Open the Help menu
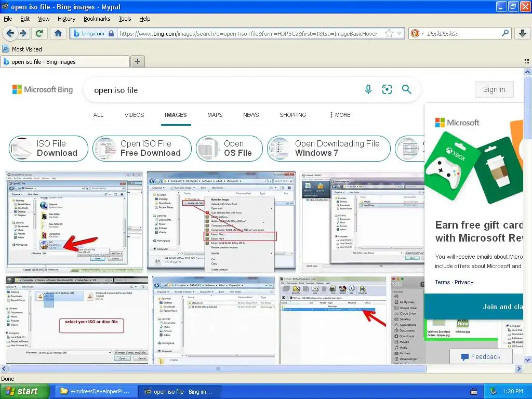Image resolution: width=532 pixels, height=399 pixels. 144,19
